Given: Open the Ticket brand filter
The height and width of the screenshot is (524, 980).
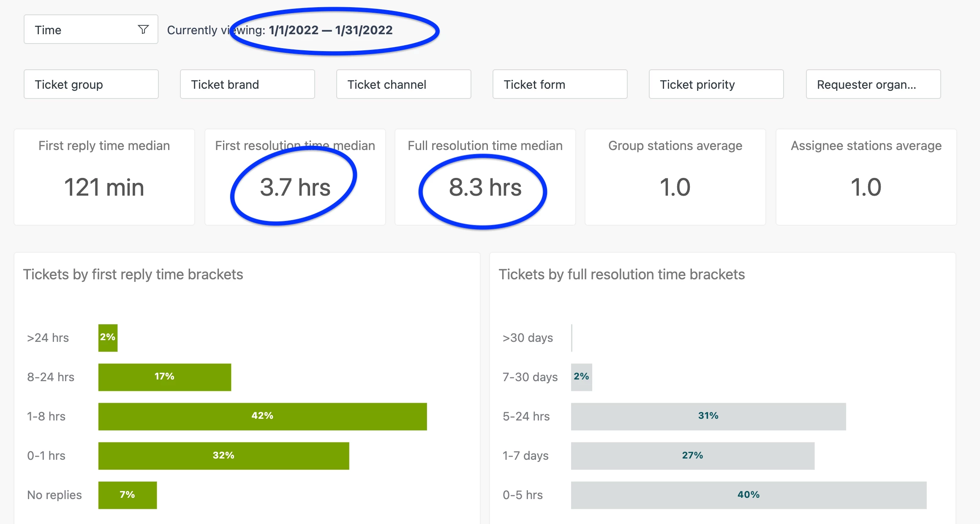Looking at the screenshot, I should click(x=247, y=85).
